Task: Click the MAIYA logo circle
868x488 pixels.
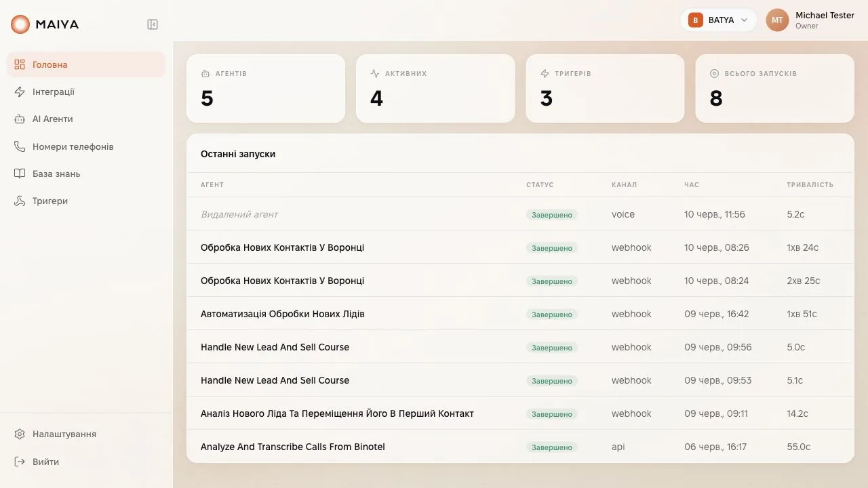Action: point(20,24)
